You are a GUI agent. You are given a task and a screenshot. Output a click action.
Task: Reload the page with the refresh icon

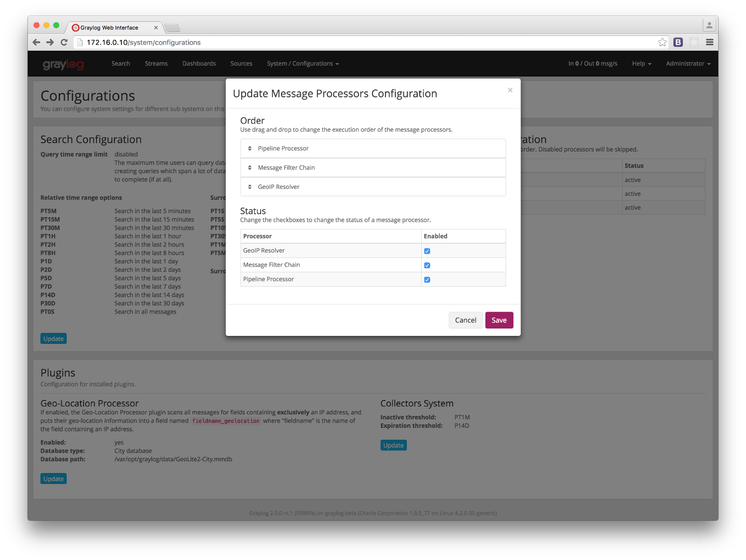64,42
